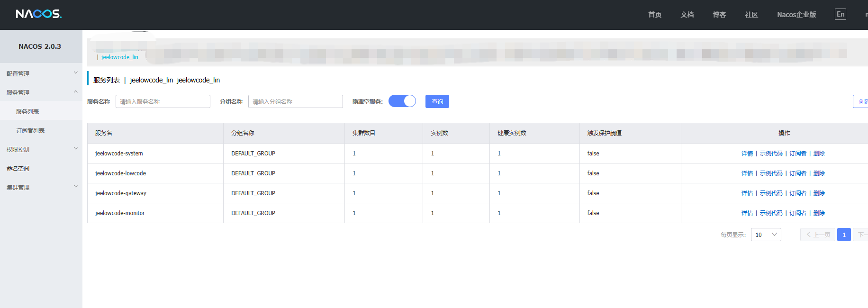868x308 pixels.
Task: Focus the 服务名称 input field
Action: click(163, 101)
